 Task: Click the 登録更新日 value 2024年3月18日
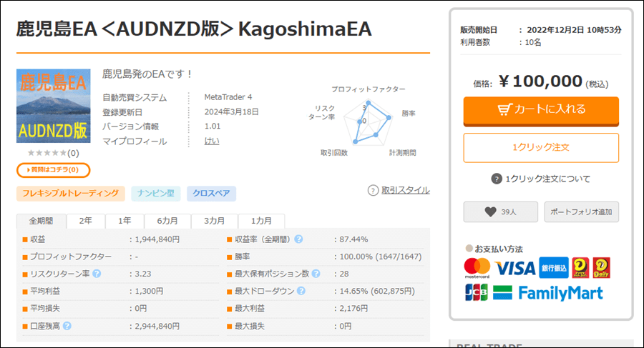[232, 111]
